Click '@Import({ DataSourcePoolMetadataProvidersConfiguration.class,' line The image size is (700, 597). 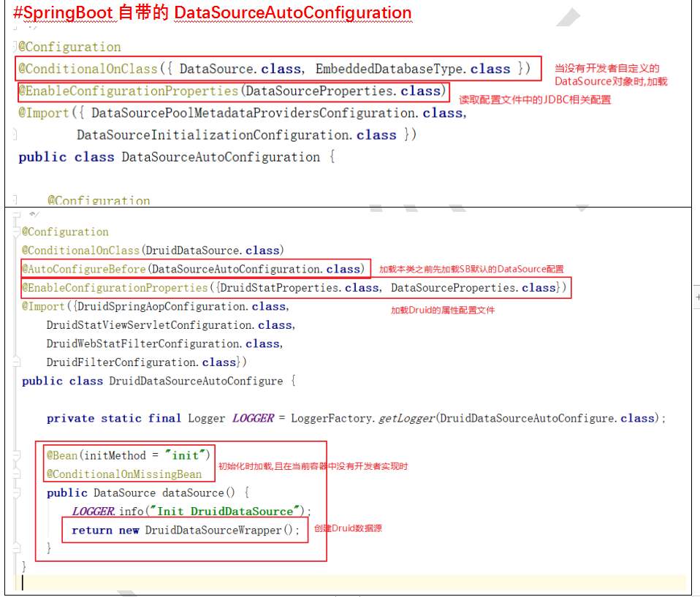243,113
